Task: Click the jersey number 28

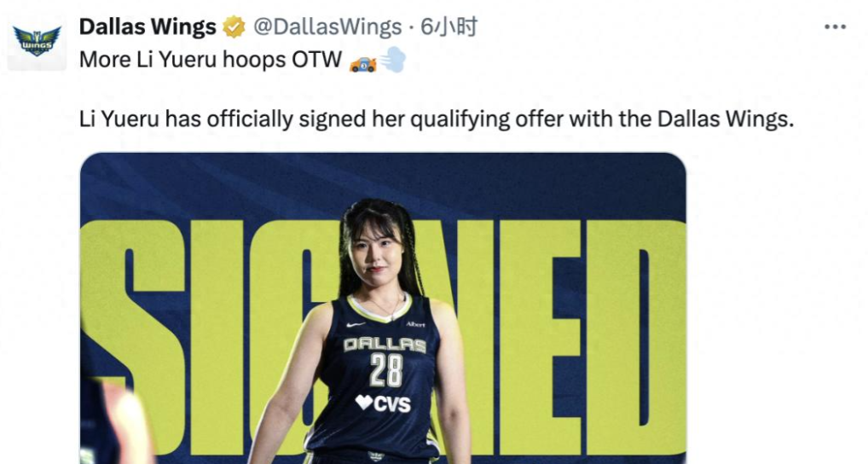Action: tap(386, 370)
